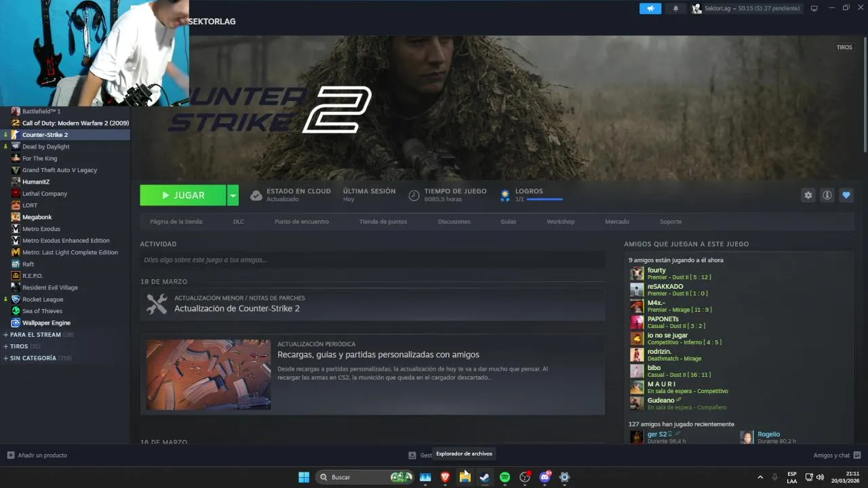
Task: Click the activity text input field
Action: click(372, 260)
